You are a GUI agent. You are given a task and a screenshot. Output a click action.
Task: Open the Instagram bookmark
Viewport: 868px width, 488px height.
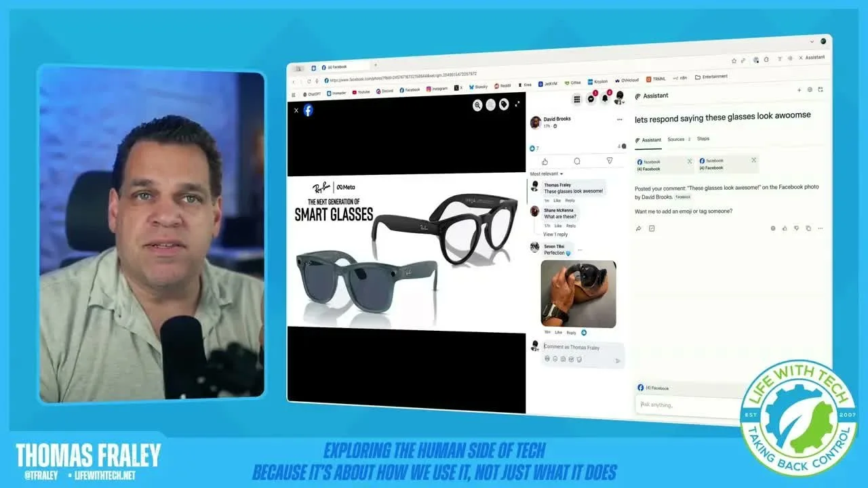pyautogui.click(x=437, y=89)
